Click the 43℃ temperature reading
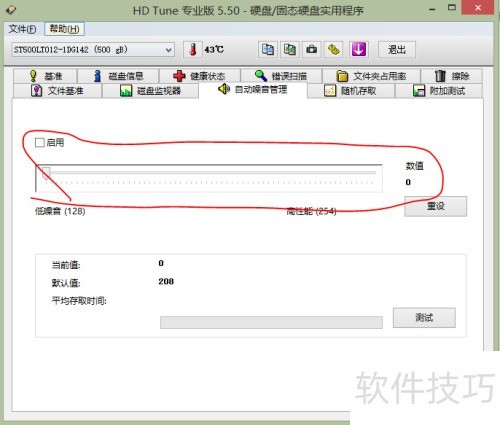The width and height of the screenshot is (500, 425). coord(214,50)
